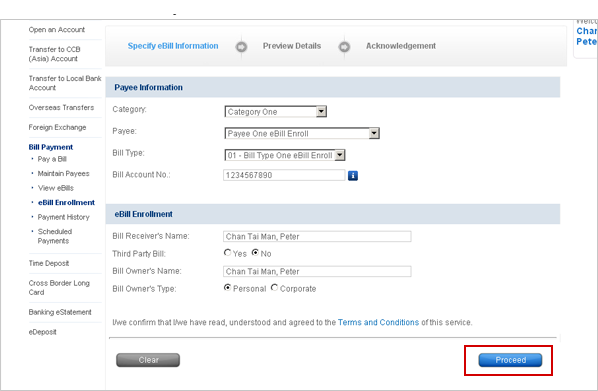Click the Proceed button
The image size is (598, 391).
pyautogui.click(x=510, y=360)
